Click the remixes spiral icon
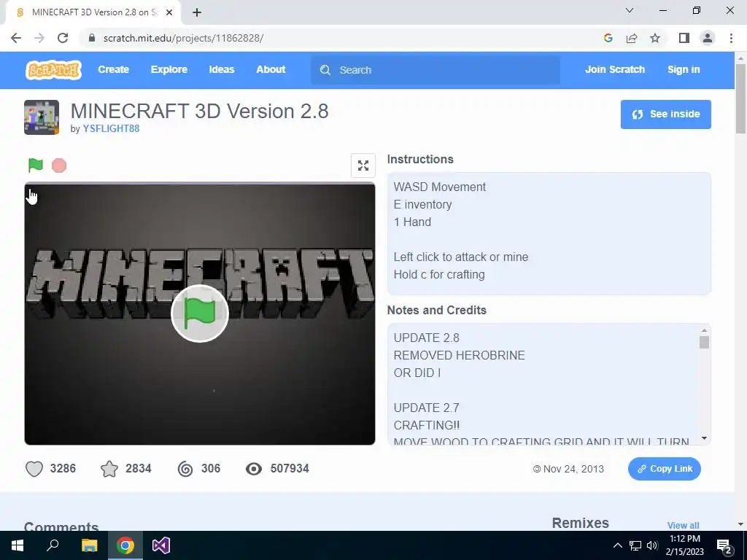Viewport: 747px width, 560px height. (185, 469)
